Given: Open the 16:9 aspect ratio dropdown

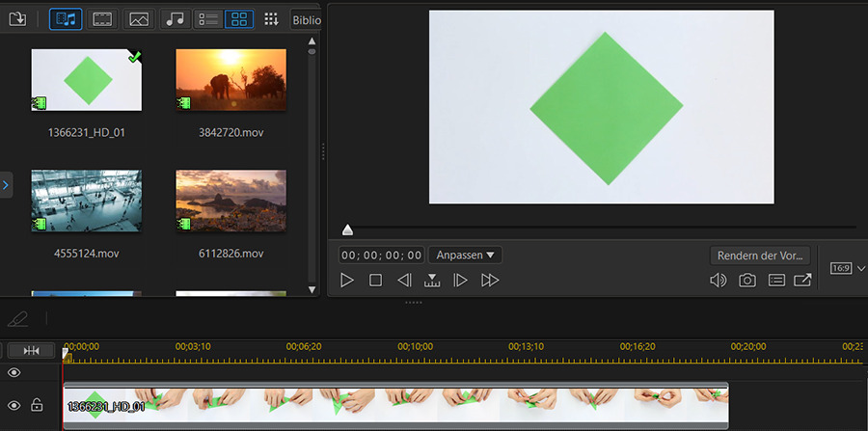Looking at the screenshot, I should [847, 268].
